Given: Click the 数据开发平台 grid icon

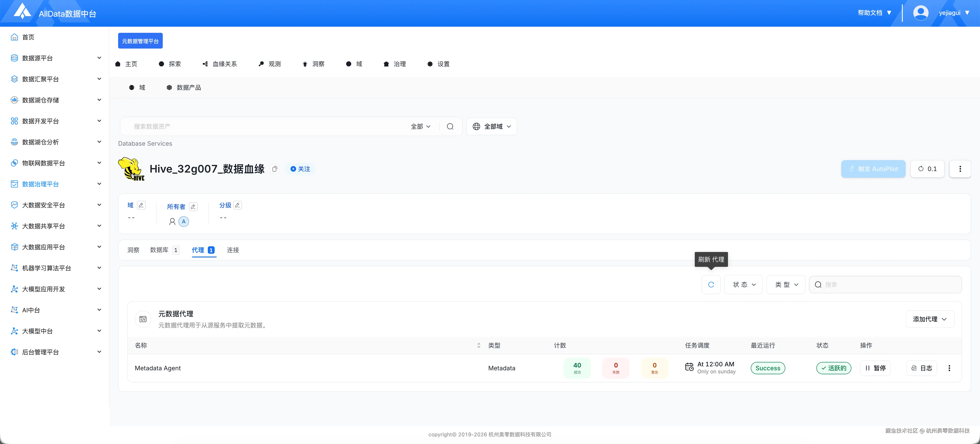Looking at the screenshot, I should point(14,121).
